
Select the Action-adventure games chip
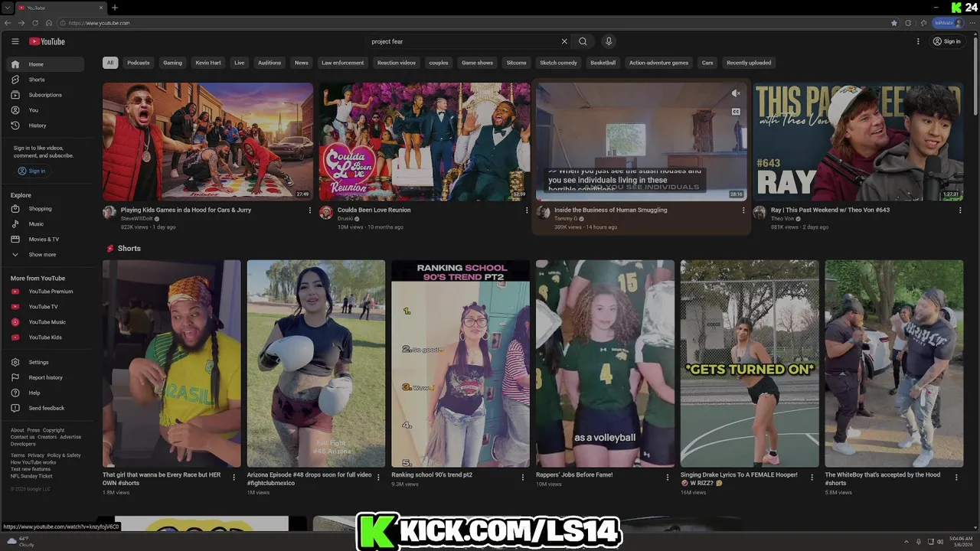pyautogui.click(x=658, y=63)
